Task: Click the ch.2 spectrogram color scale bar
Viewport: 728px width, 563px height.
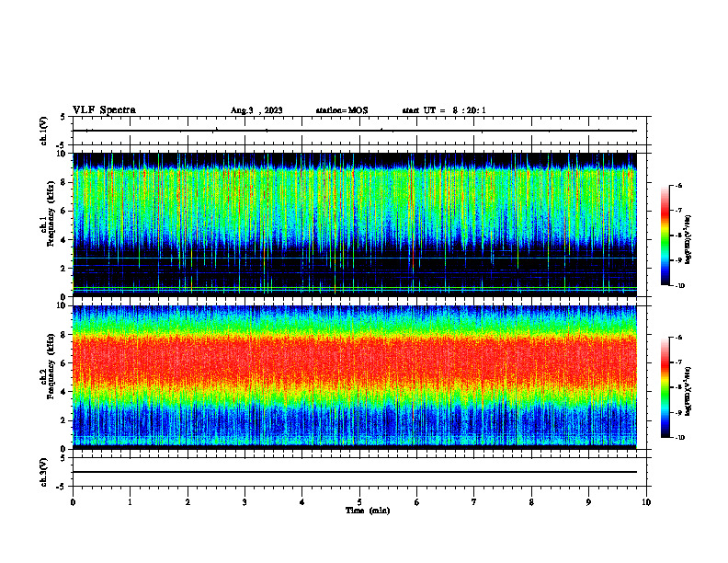Action: click(x=665, y=387)
